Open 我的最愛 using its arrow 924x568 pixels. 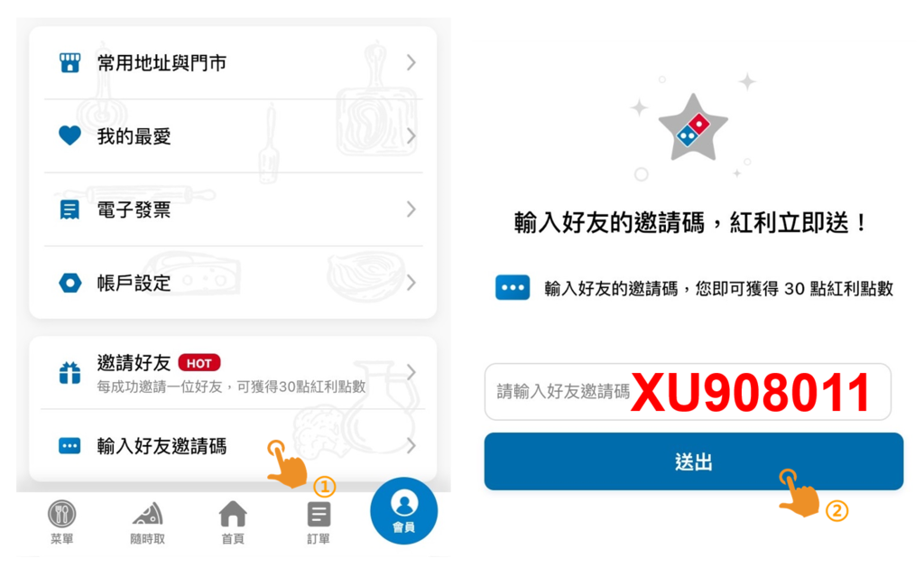pos(411,136)
